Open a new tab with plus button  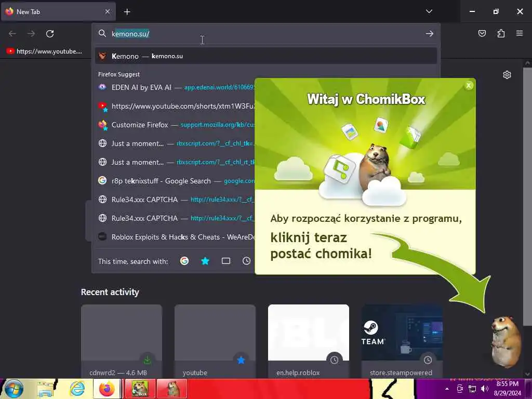tap(127, 12)
